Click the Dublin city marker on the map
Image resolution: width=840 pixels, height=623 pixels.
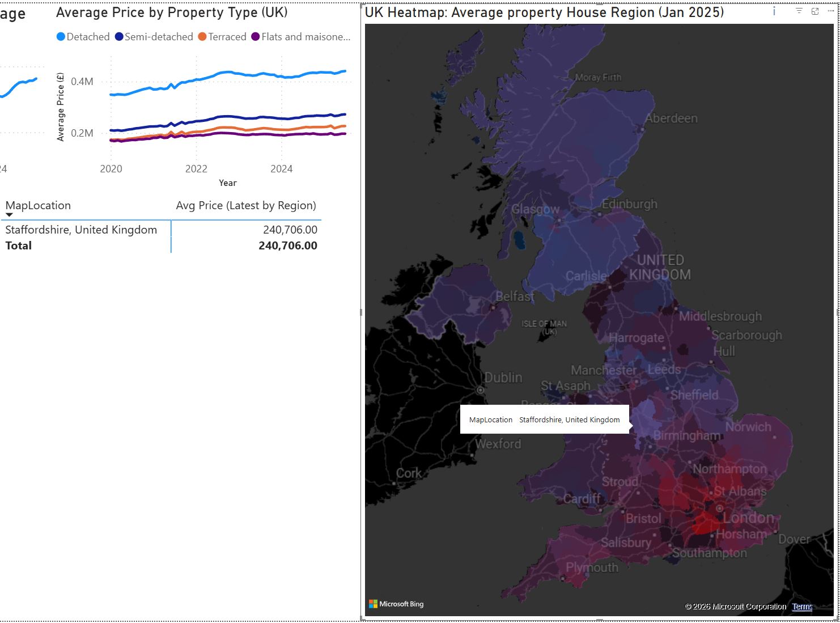pyautogui.click(x=481, y=390)
